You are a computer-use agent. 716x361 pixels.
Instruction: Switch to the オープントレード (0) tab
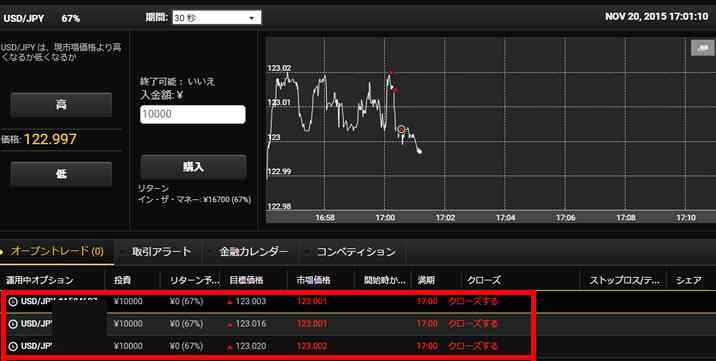coord(57,251)
